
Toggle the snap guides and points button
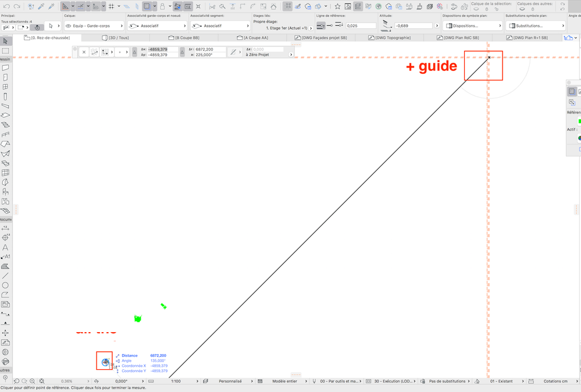point(80,6)
